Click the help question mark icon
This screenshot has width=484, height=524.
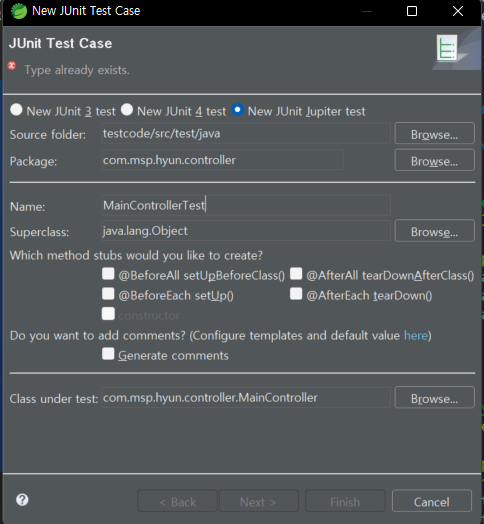coord(22,500)
